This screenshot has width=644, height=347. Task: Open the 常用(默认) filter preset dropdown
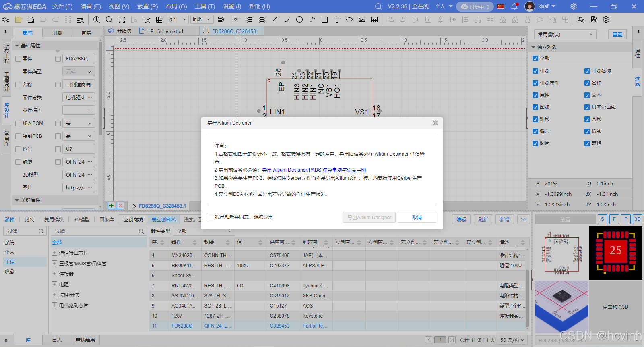[565, 35]
